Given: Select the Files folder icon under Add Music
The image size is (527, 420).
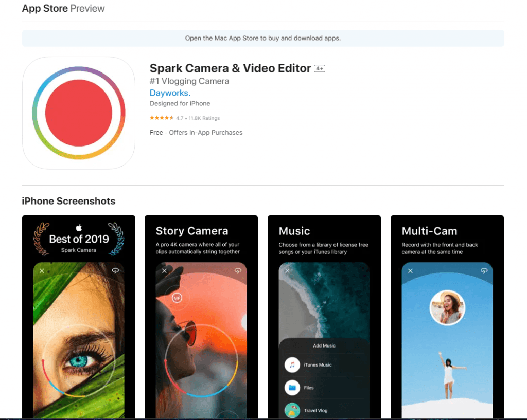Looking at the screenshot, I should click(292, 387).
